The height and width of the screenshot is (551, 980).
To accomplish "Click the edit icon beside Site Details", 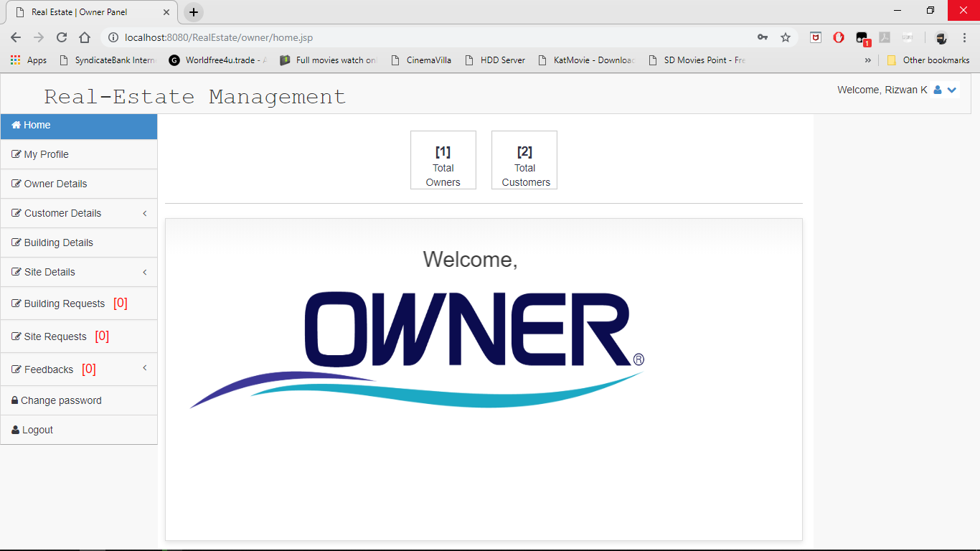I will (17, 272).
